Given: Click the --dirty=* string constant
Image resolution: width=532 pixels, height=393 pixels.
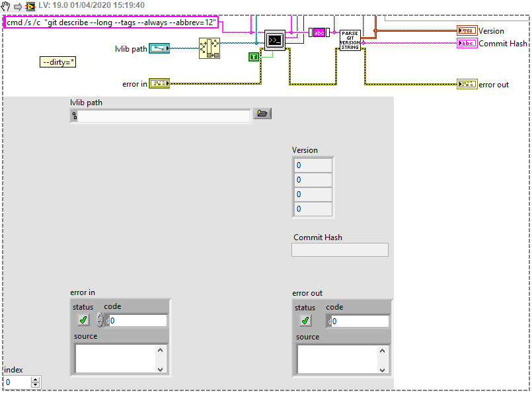Looking at the screenshot, I should click(x=57, y=62).
